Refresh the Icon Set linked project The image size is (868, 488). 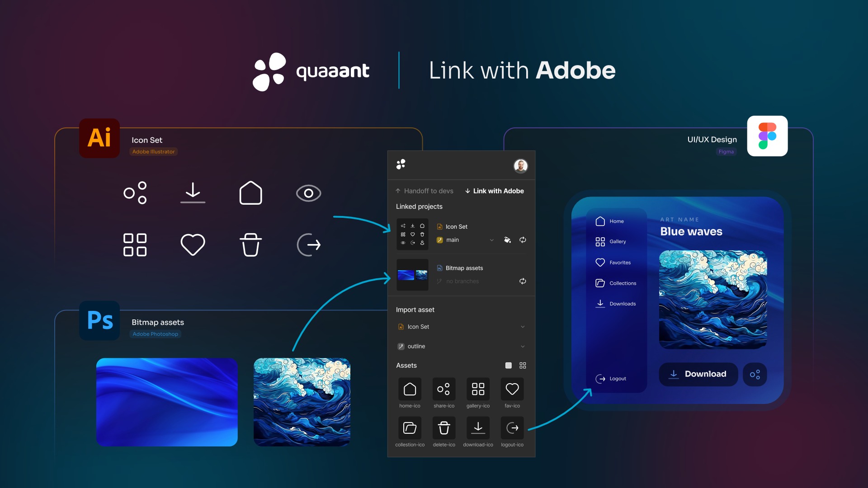coord(523,240)
